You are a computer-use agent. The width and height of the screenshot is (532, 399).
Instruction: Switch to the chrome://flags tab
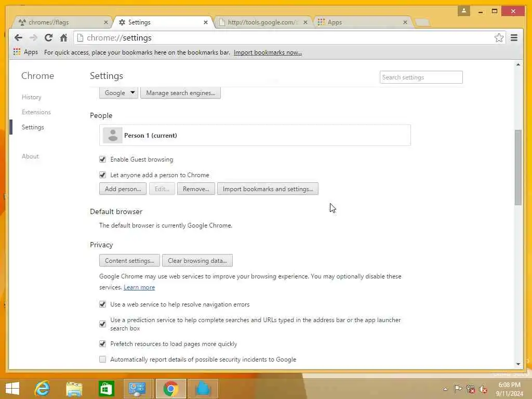[x=61, y=22]
